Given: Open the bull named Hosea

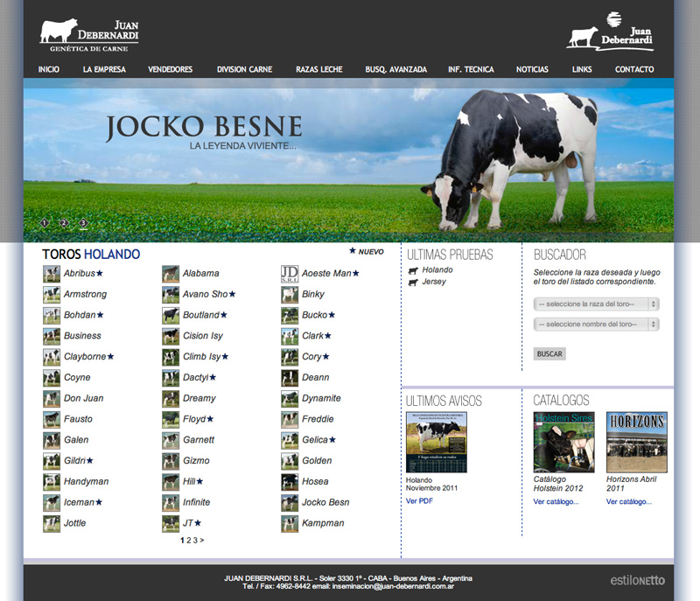Looking at the screenshot, I should [315, 482].
